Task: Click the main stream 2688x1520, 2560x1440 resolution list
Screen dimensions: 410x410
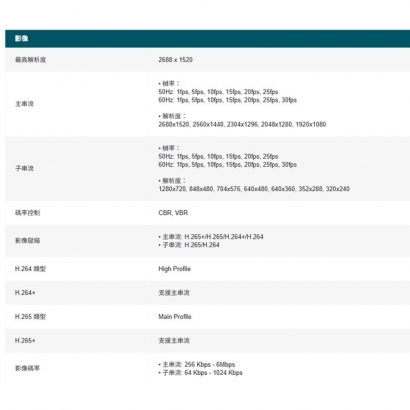Action: [242, 124]
